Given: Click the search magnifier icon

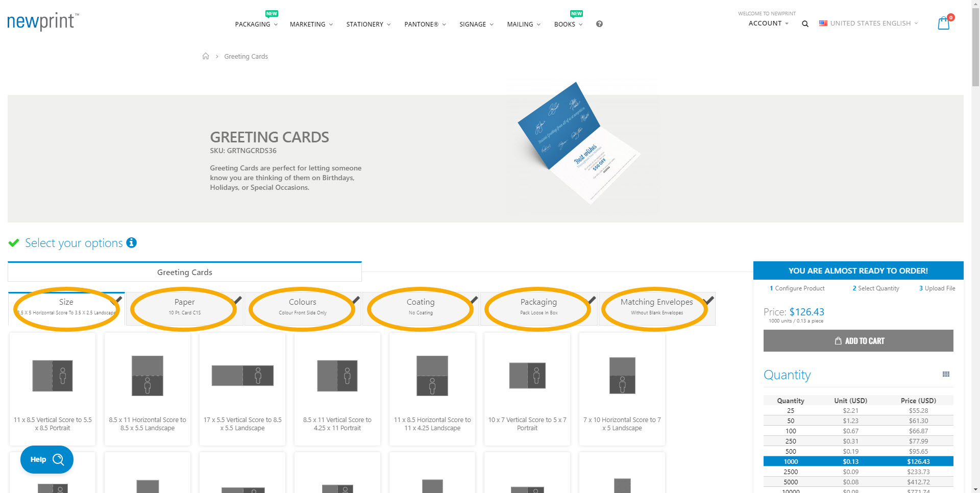Looking at the screenshot, I should pyautogui.click(x=805, y=23).
